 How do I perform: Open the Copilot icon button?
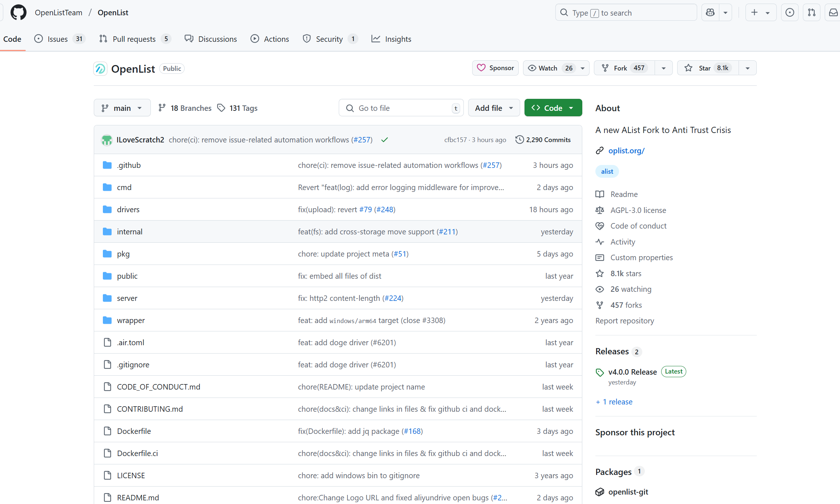tap(710, 13)
